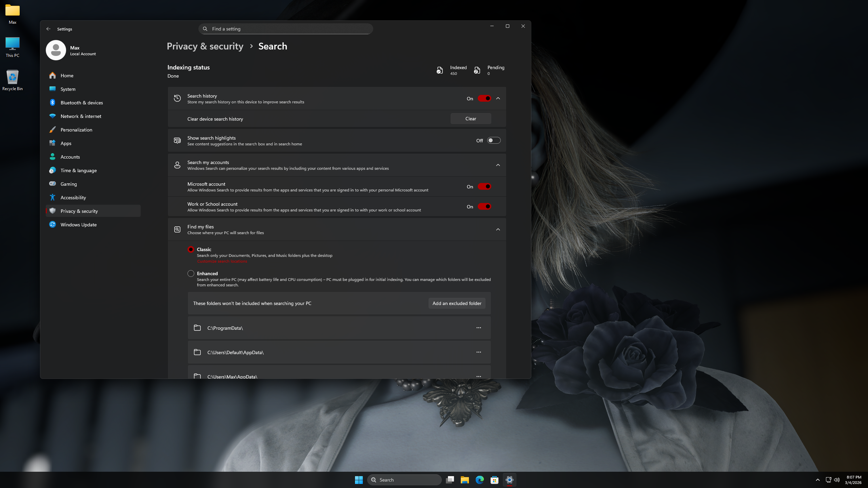Click Max's profile avatar picture
This screenshot has height=488, width=868.
[56, 50]
